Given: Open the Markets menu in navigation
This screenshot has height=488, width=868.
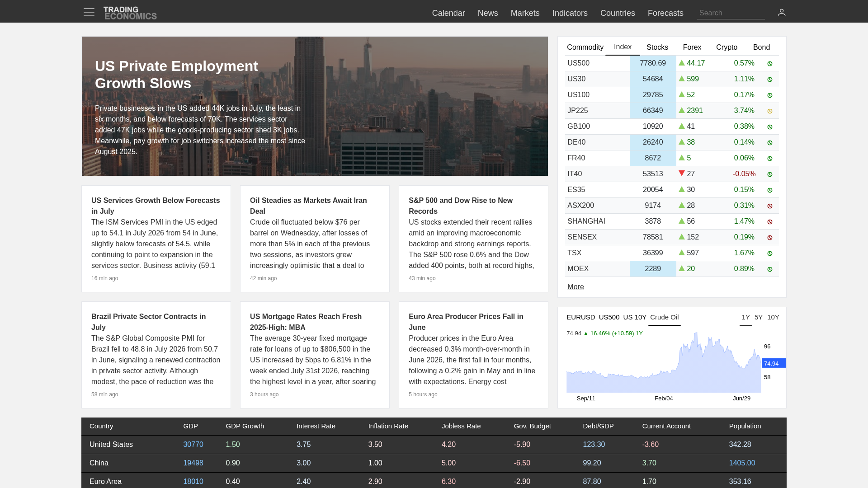Looking at the screenshot, I should (525, 13).
